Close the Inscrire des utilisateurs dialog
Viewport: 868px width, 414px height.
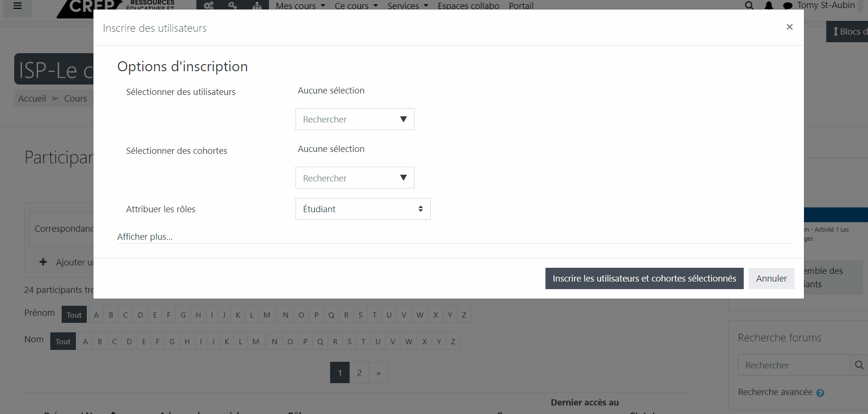pos(789,27)
